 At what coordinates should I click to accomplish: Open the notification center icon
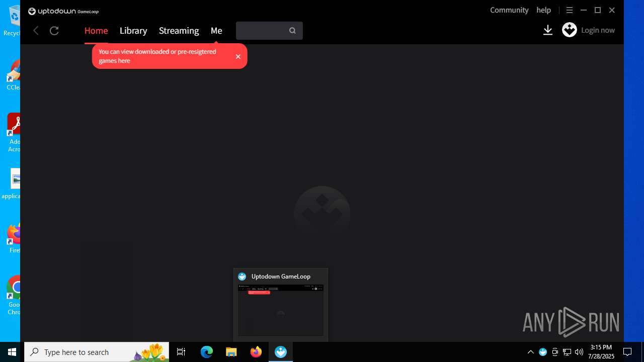click(627, 352)
